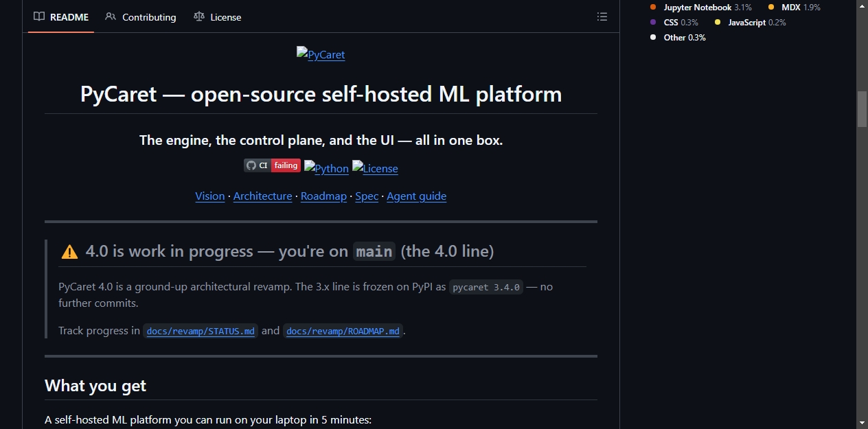Click the scales icon on License tab
The image size is (868, 429).
pyautogui.click(x=199, y=16)
